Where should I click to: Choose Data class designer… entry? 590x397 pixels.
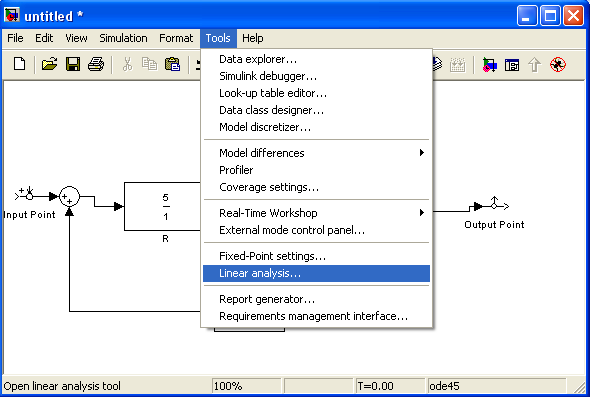[316, 110]
